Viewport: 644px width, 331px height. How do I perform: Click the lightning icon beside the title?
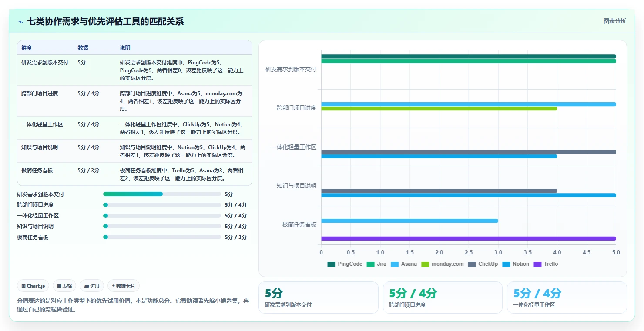coord(21,22)
